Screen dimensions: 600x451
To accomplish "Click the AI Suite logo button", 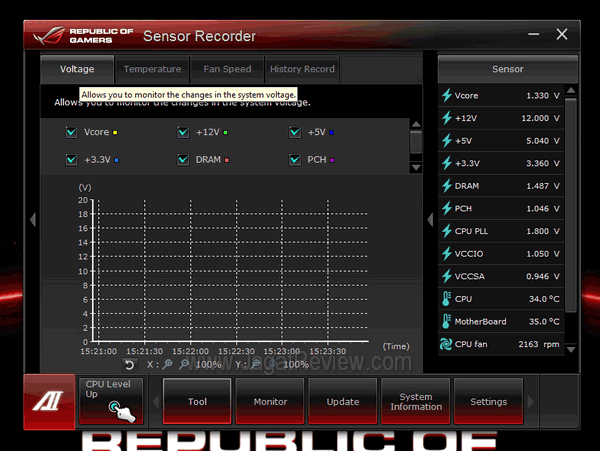I will [49, 402].
